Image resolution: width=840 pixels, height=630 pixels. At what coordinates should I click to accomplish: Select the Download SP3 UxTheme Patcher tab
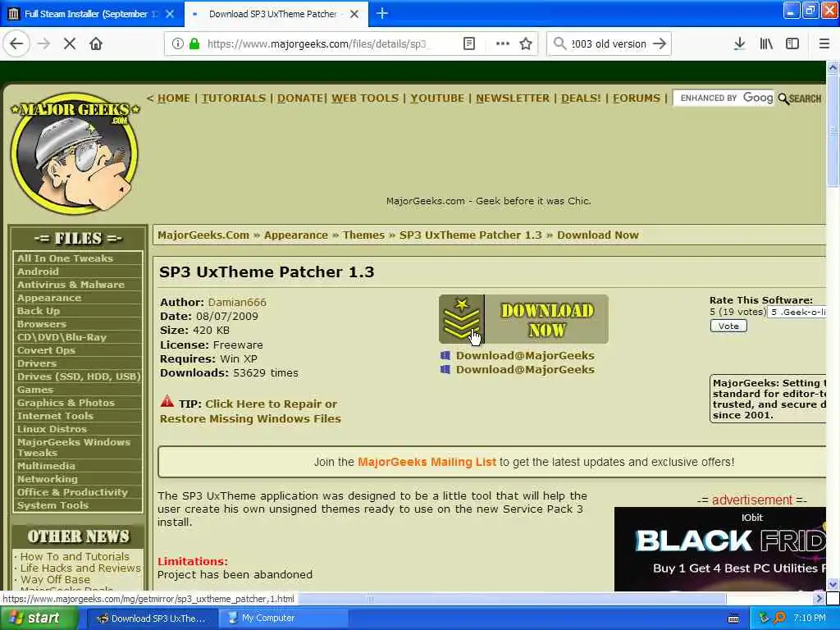click(x=276, y=14)
